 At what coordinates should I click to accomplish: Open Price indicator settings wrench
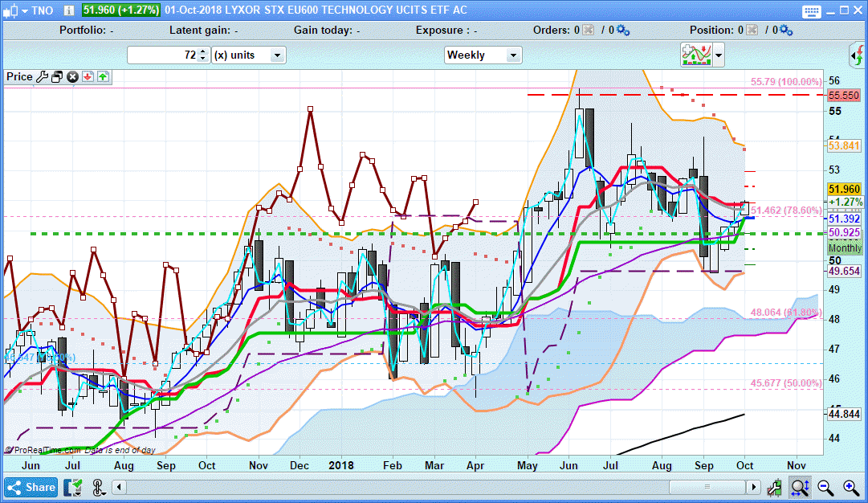(42, 77)
